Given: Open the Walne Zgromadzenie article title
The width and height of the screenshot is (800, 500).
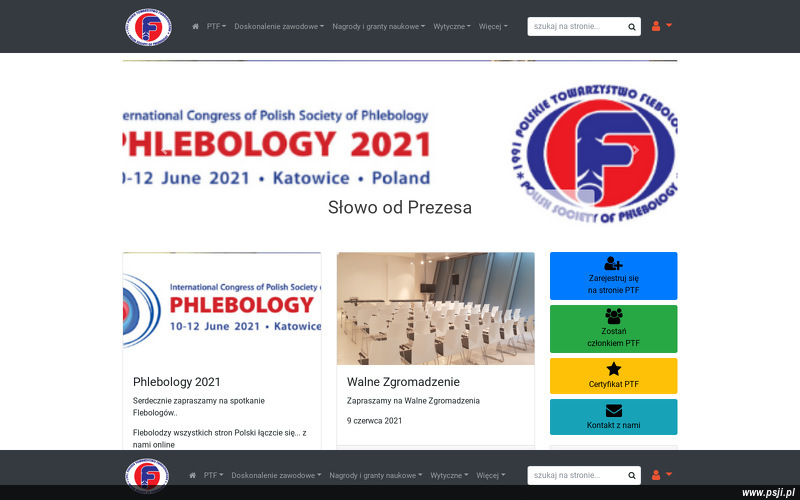Looking at the screenshot, I should coord(403,382).
